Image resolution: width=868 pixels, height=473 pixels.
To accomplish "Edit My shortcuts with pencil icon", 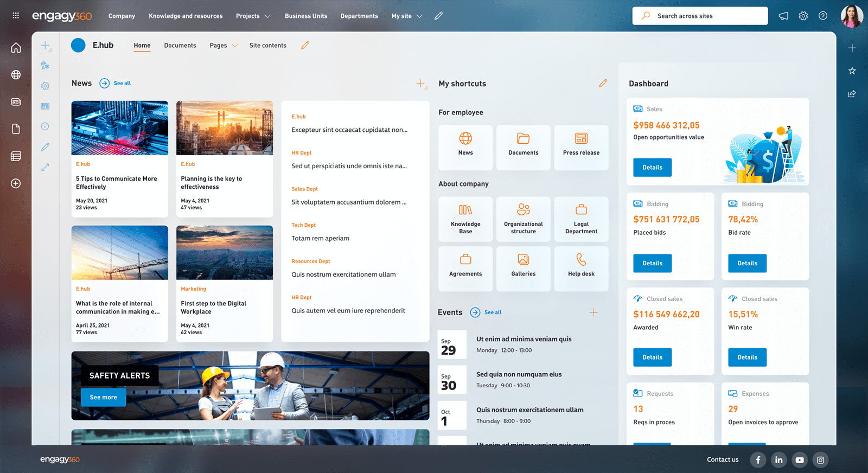I will pos(603,84).
